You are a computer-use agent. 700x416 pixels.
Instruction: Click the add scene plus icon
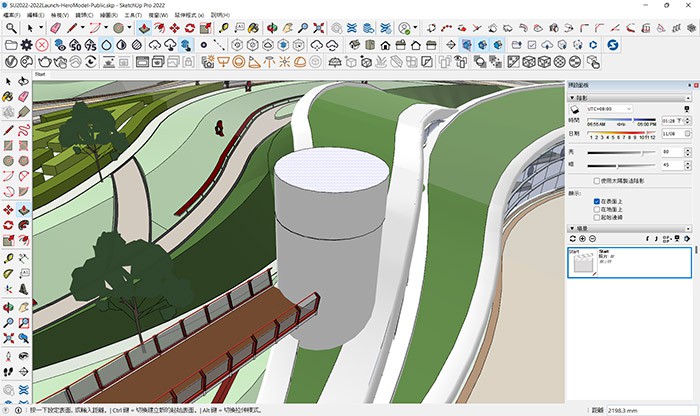tap(584, 239)
